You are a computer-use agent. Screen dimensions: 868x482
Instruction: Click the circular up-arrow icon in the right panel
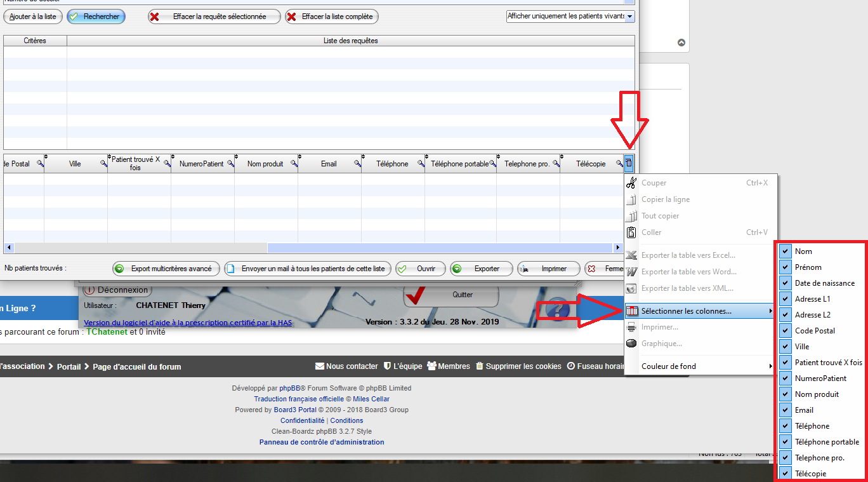681,43
